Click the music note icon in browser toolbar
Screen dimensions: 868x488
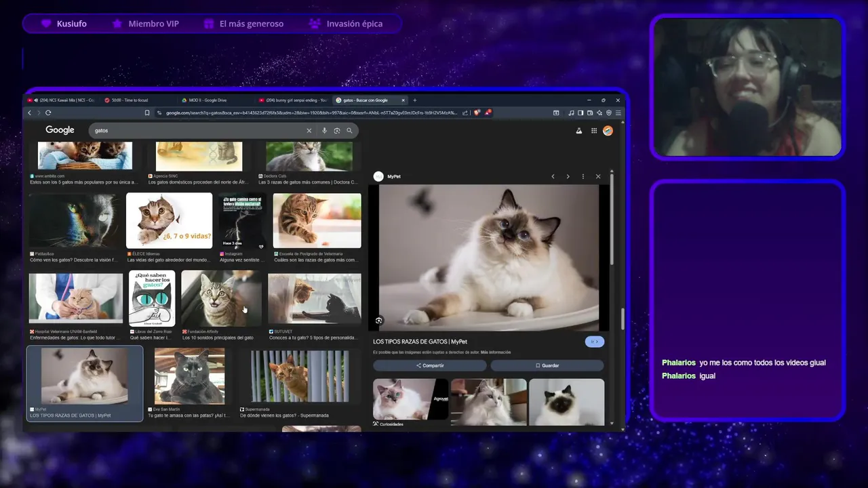[x=571, y=113]
